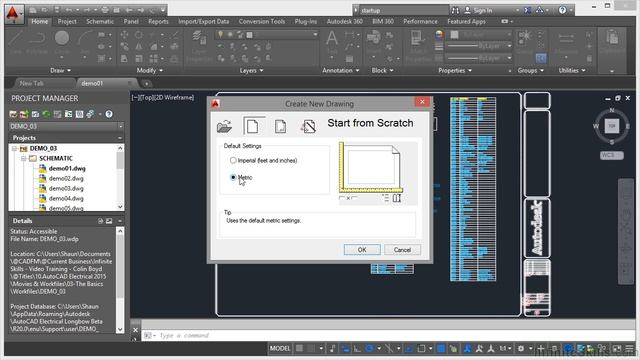Screen dimensions: 640x360
Task: Collapse the DEMO_03 project tree node
Action: coord(14,149)
